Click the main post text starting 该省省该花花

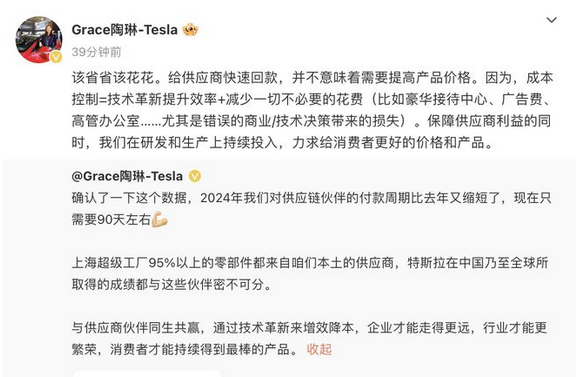[312, 110]
